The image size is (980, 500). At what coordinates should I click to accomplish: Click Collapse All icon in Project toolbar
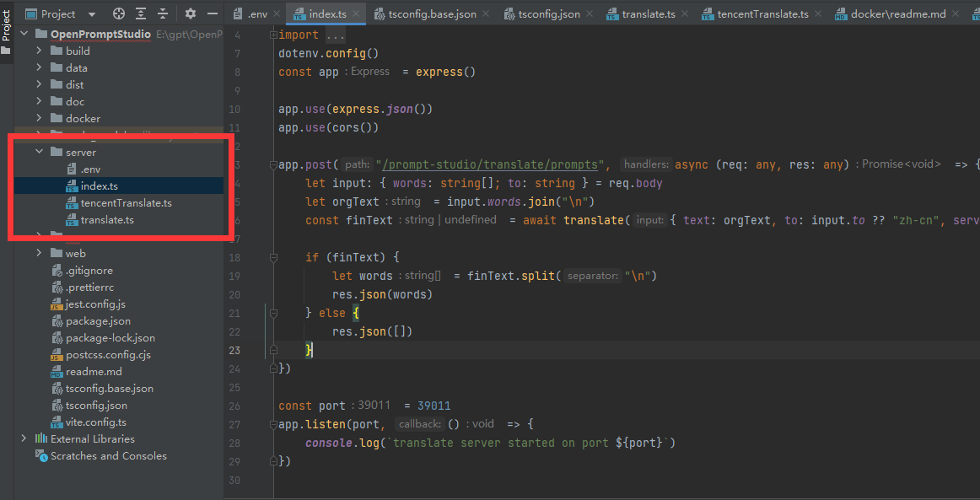tap(162, 13)
